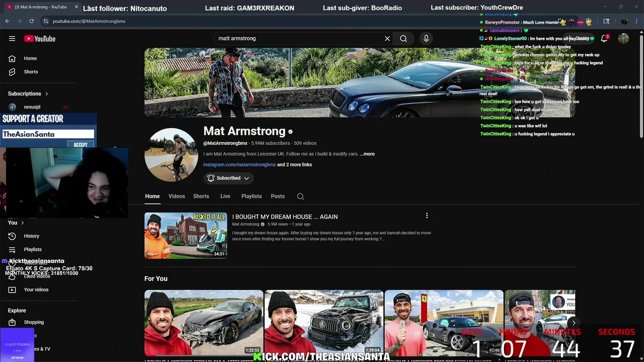This screenshot has height=362, width=644.
Task: Open the 'and 2 more links' text
Action: (294, 164)
